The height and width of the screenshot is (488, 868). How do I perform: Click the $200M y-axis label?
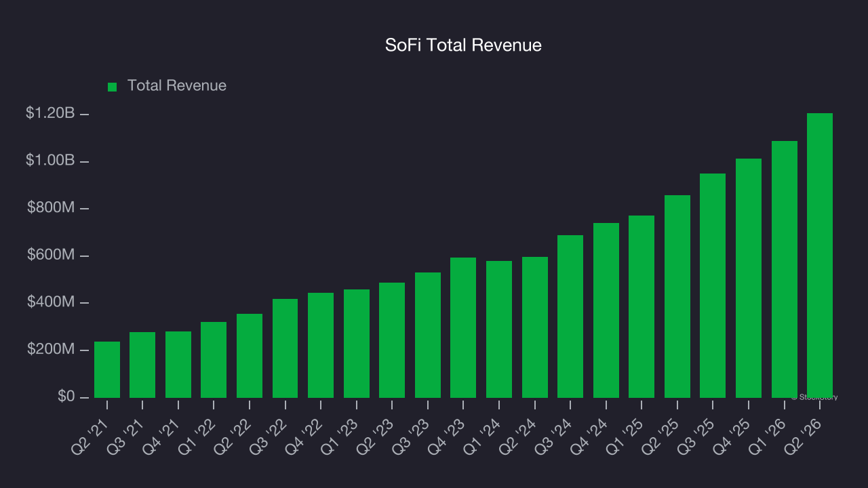click(51, 350)
